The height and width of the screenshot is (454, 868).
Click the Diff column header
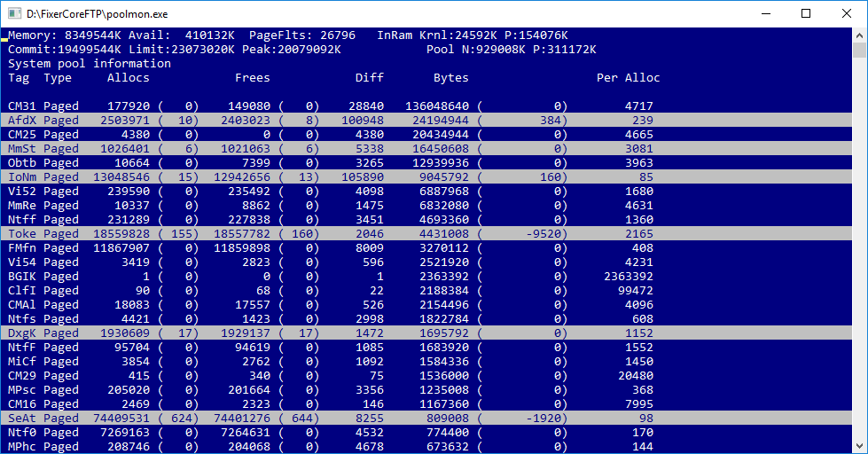369,77
